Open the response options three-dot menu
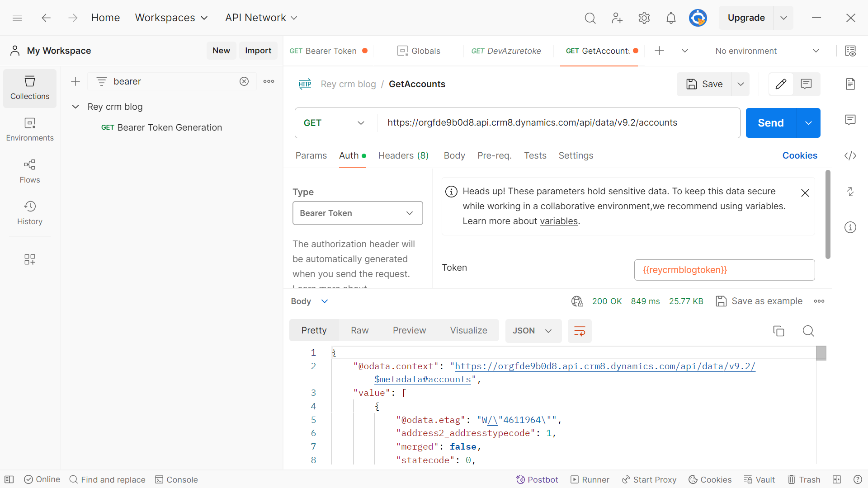 819,301
